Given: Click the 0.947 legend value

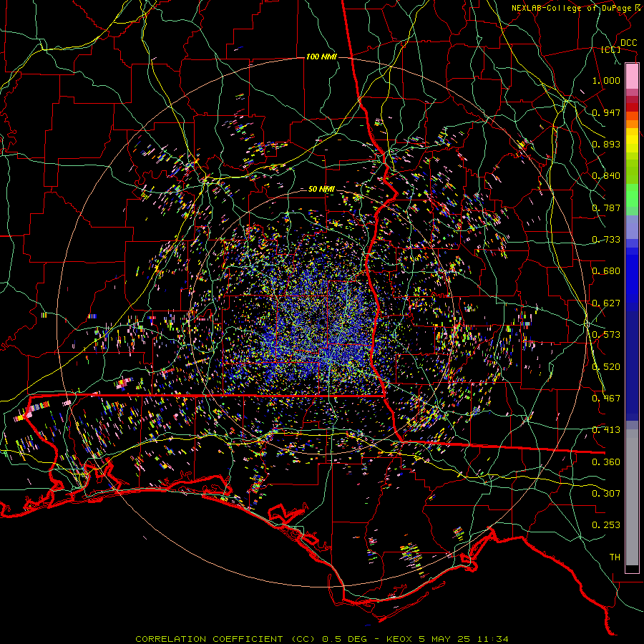Looking at the screenshot, I should [606, 112].
